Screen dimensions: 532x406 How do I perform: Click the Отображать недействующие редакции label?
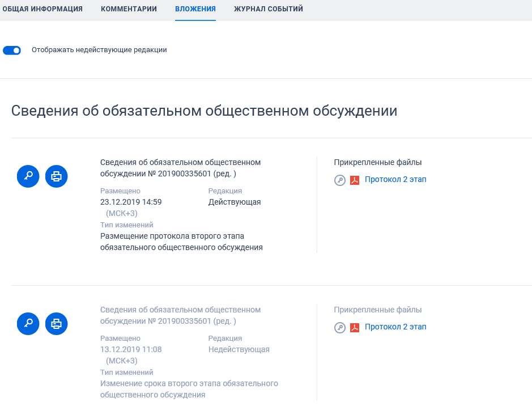(99, 50)
